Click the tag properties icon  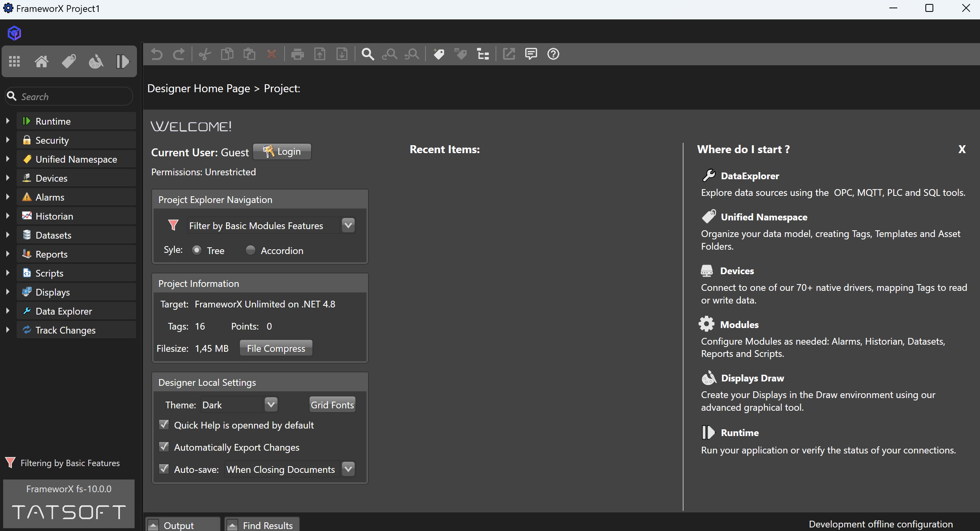point(461,54)
